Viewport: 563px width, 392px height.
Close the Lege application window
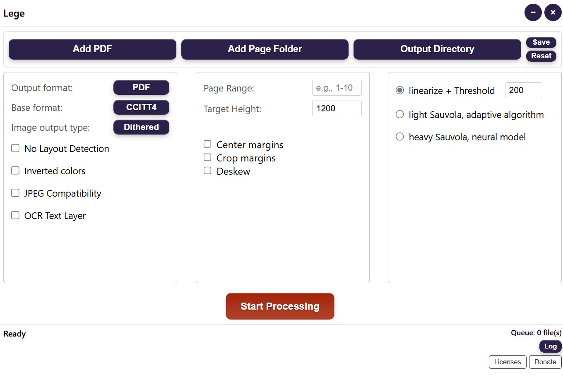tap(553, 12)
